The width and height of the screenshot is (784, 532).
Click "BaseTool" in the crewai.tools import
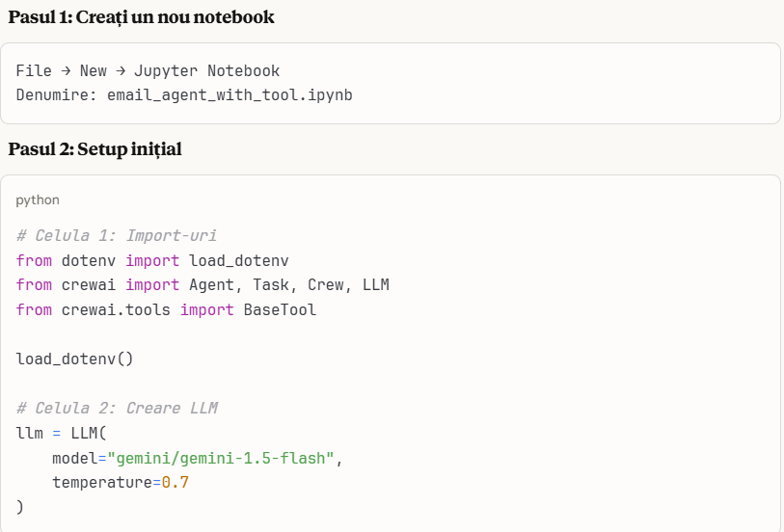coord(280,309)
